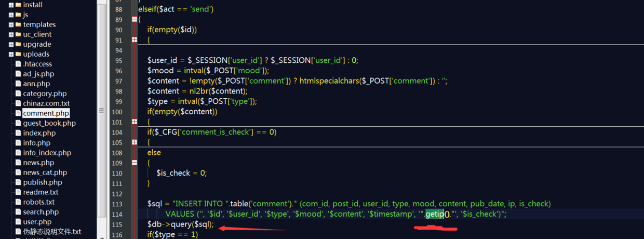Unfold the collapsed block at line 91
This screenshot has height=239, width=644.
[135, 39]
